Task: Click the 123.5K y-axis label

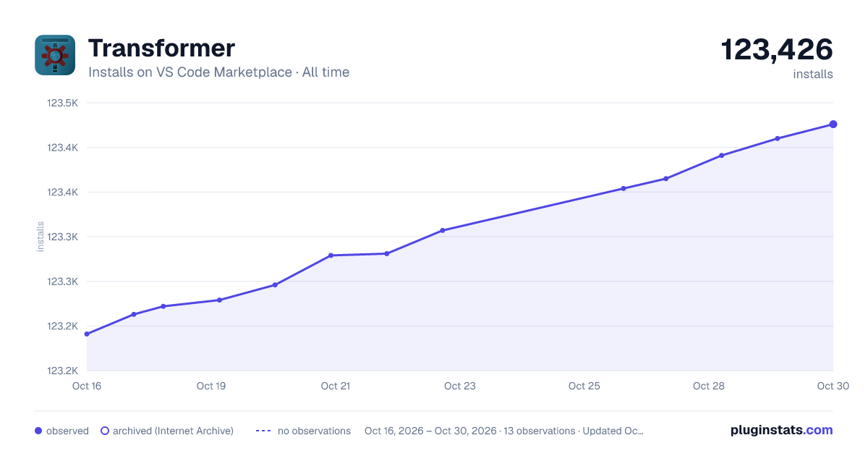Action: (x=63, y=103)
